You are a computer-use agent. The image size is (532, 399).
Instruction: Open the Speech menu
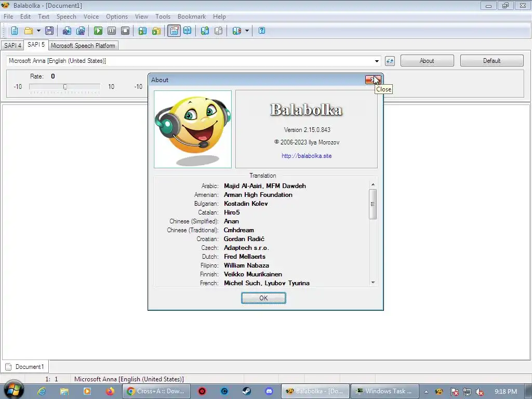66,17
